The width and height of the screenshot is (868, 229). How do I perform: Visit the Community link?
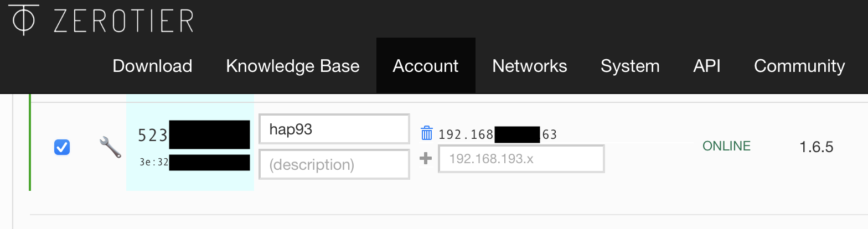click(799, 66)
